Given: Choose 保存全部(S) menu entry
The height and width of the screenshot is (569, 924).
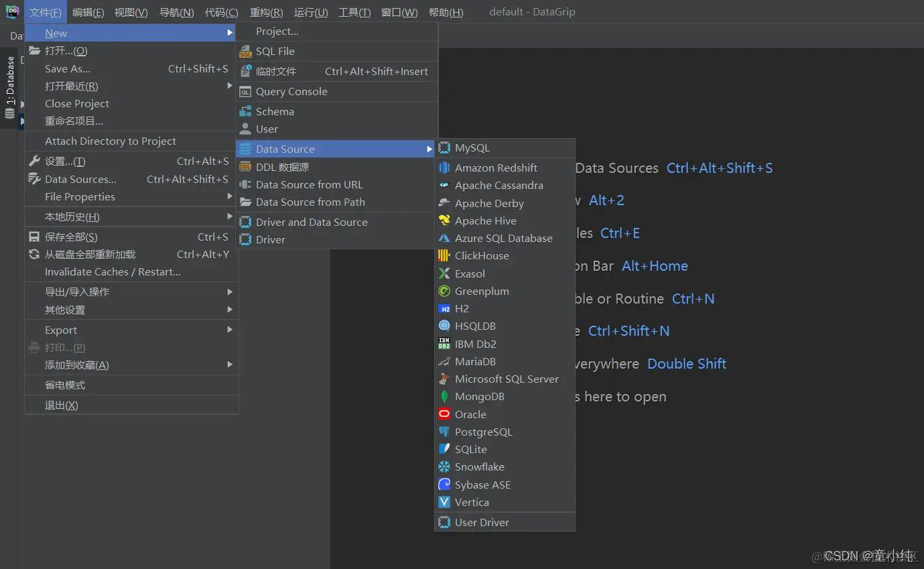Looking at the screenshot, I should pyautogui.click(x=131, y=237).
